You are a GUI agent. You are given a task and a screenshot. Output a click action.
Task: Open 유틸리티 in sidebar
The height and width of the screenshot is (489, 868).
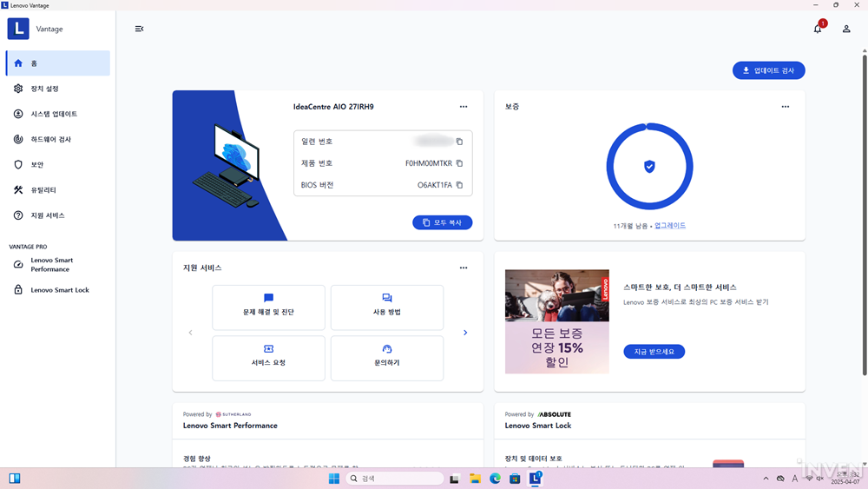click(x=58, y=190)
